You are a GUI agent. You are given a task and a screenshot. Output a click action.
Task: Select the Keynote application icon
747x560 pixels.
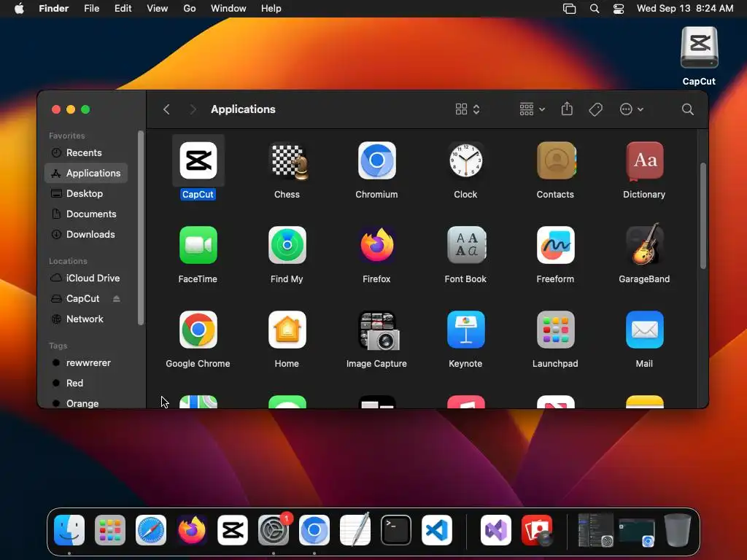click(x=465, y=330)
